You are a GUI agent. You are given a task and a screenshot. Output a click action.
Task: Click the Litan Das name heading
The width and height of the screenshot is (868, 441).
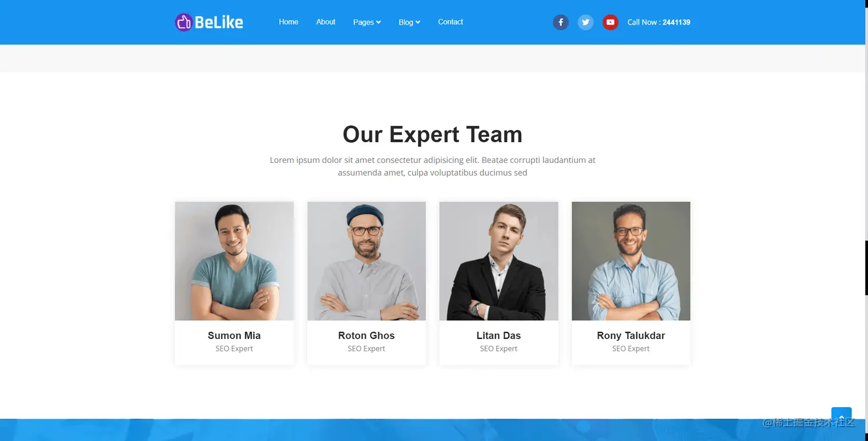point(499,335)
